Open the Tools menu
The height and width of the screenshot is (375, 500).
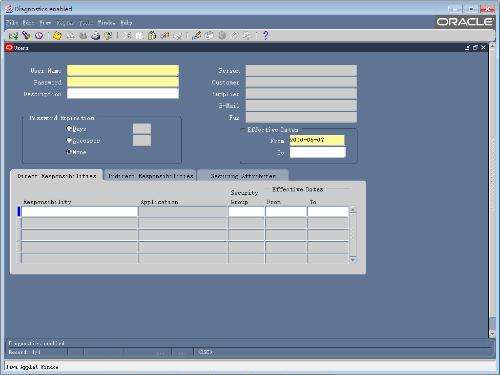point(86,23)
